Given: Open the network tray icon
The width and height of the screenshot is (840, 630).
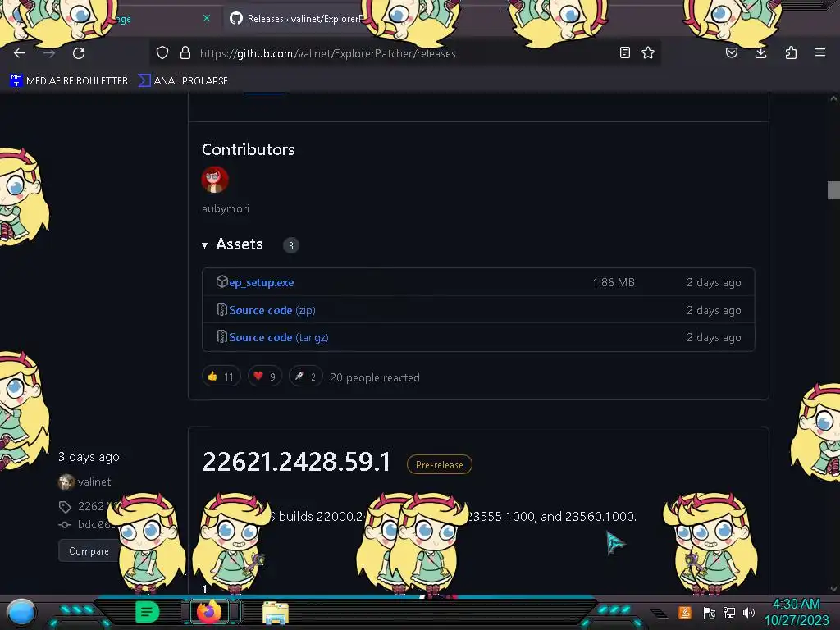Looking at the screenshot, I should tap(728, 612).
